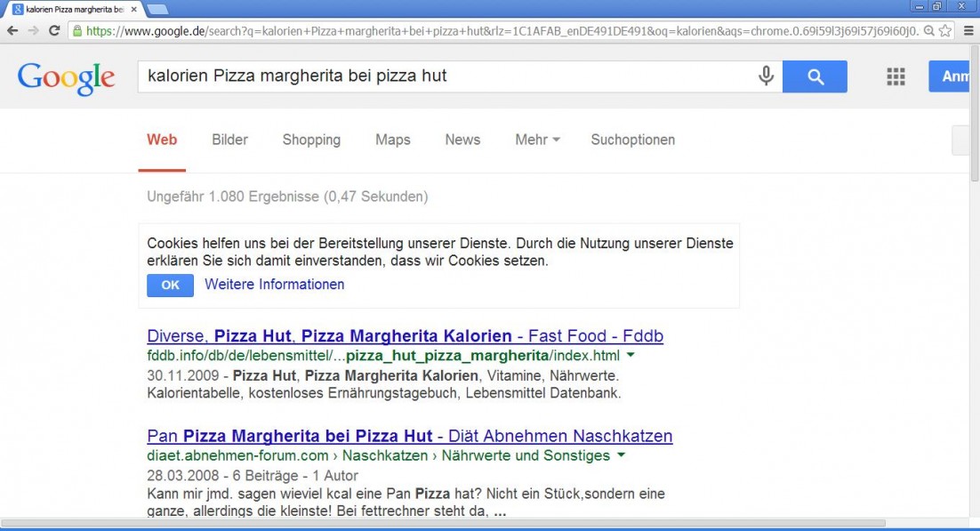
Task: Start voice search with the microphone icon
Action: [766, 76]
